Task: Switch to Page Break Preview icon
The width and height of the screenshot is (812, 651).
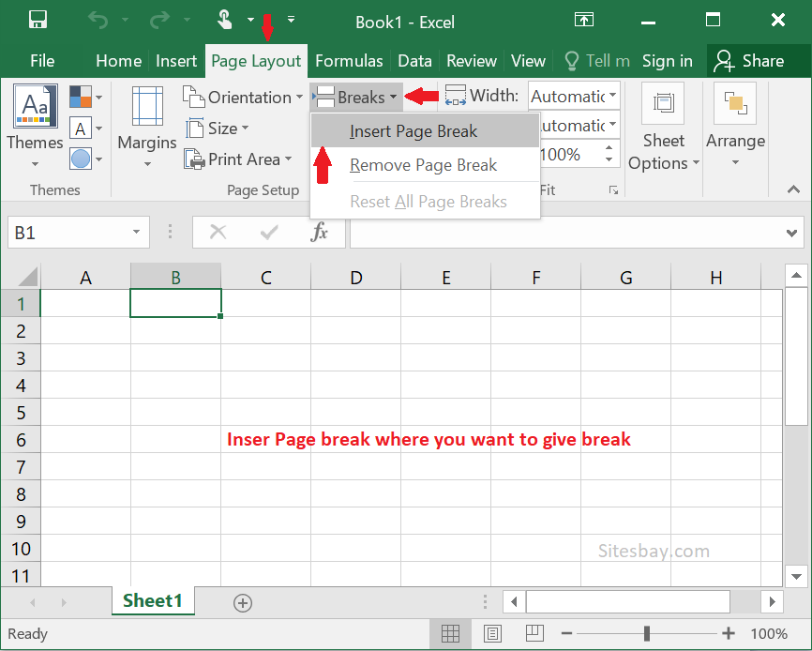Action: (x=534, y=633)
